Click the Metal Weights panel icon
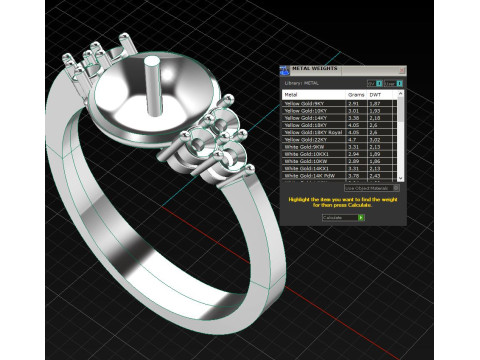 (284, 70)
